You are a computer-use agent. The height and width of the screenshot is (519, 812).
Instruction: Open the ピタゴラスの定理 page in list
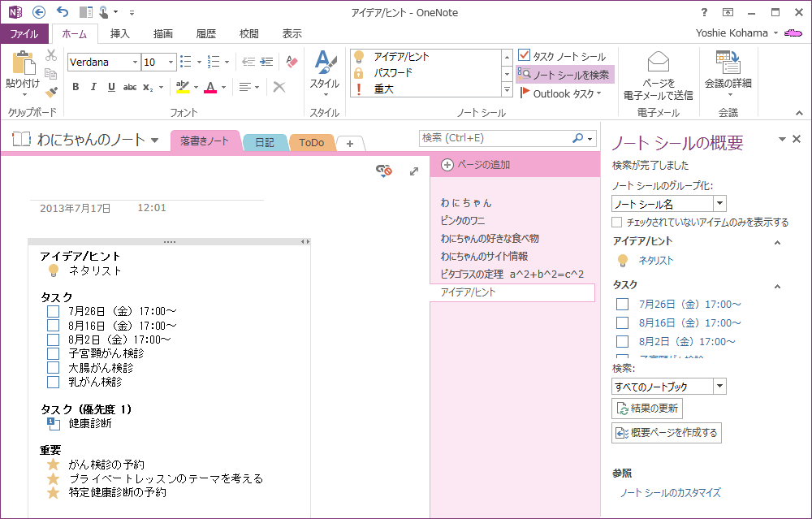click(x=512, y=274)
